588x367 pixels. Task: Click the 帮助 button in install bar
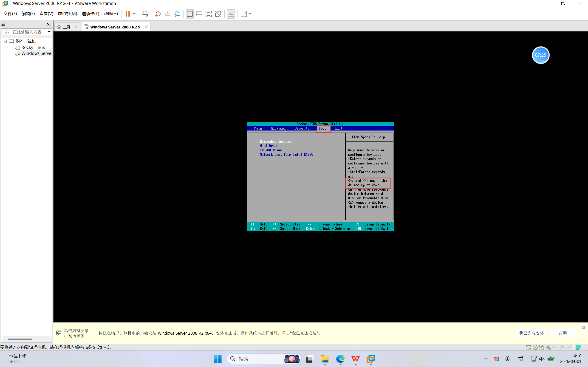click(x=563, y=333)
